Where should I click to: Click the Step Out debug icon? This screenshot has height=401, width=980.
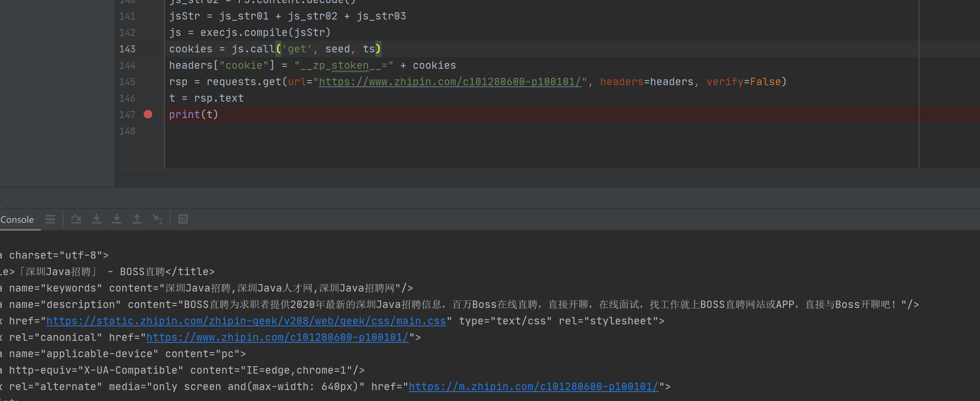pos(137,219)
